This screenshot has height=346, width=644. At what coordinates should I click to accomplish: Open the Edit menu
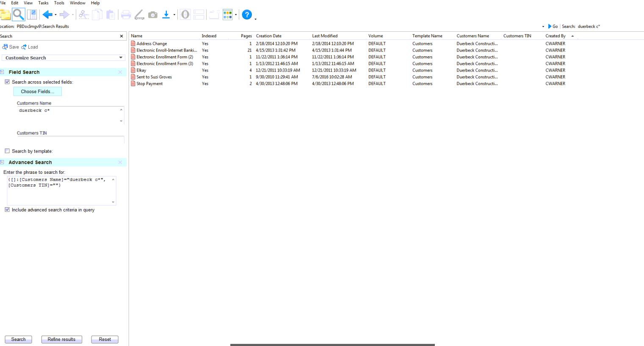[15, 3]
